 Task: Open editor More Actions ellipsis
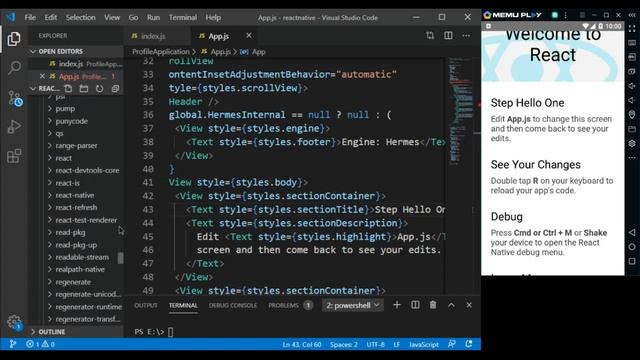[x=466, y=36]
